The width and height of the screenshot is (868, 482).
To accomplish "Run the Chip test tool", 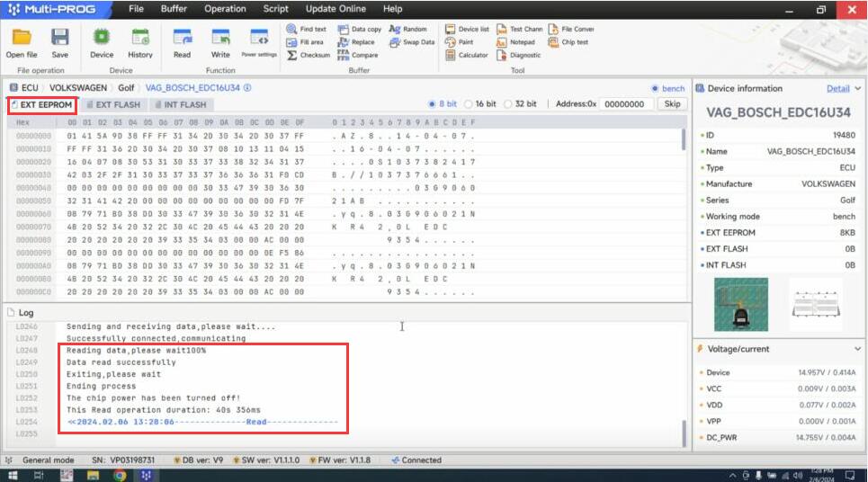I will (x=568, y=42).
